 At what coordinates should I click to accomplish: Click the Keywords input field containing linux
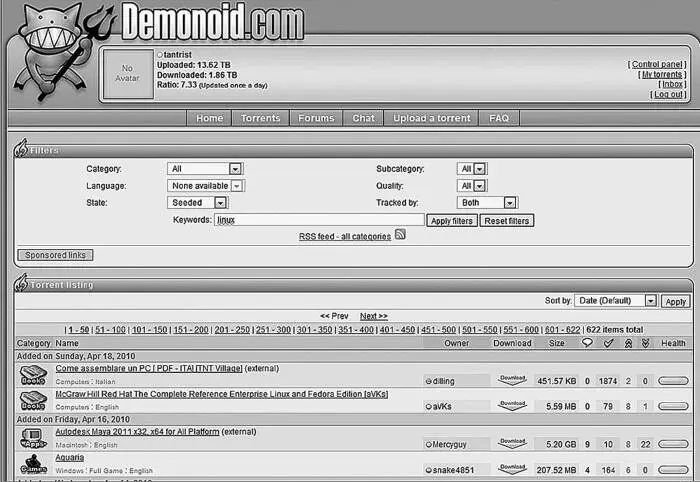319,220
